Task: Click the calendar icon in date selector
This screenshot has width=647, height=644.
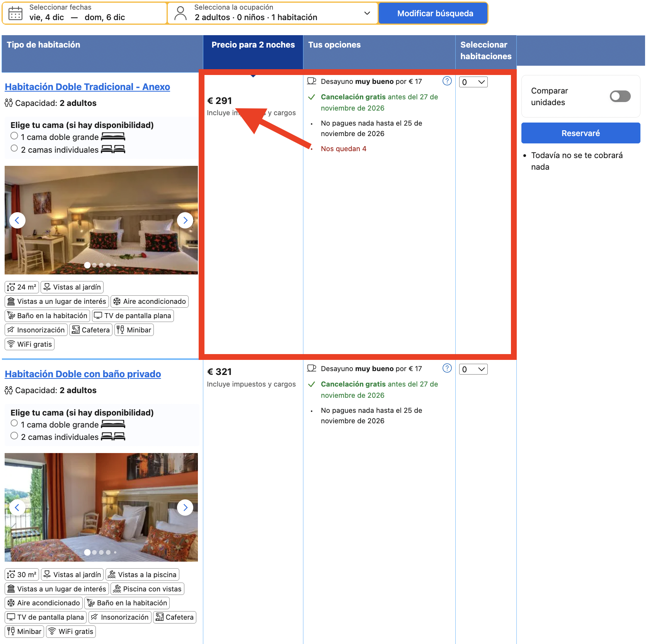Action: coord(15,14)
